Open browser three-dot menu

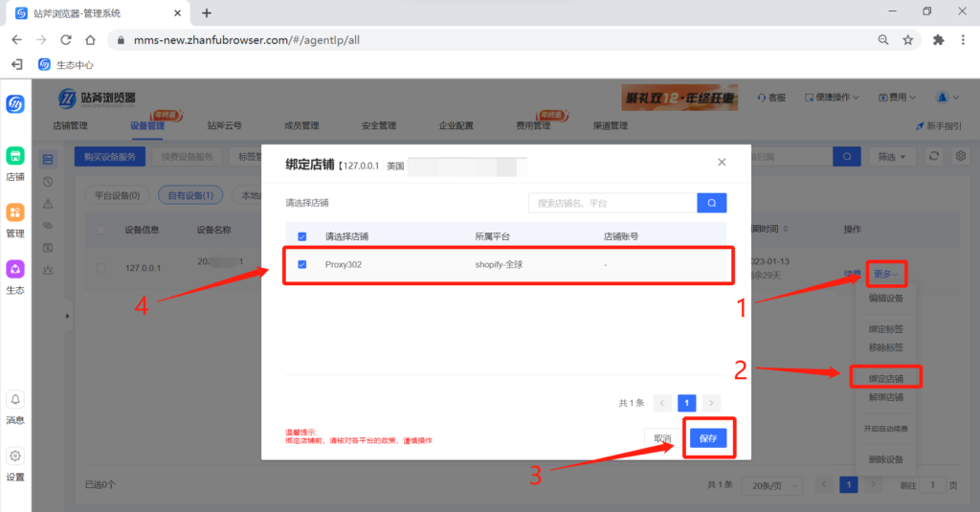tap(963, 40)
